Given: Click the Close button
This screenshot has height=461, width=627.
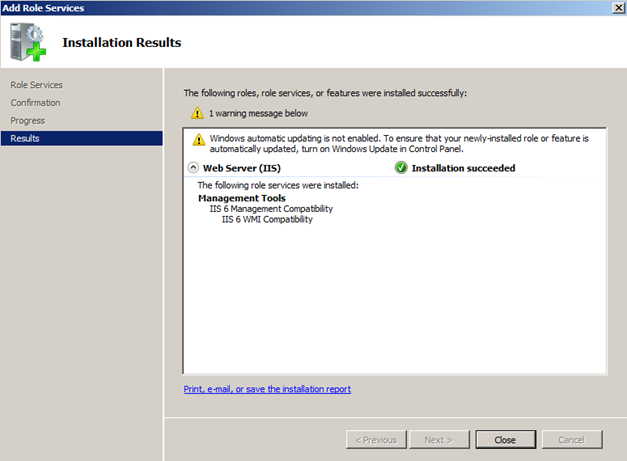Looking at the screenshot, I should click(505, 440).
